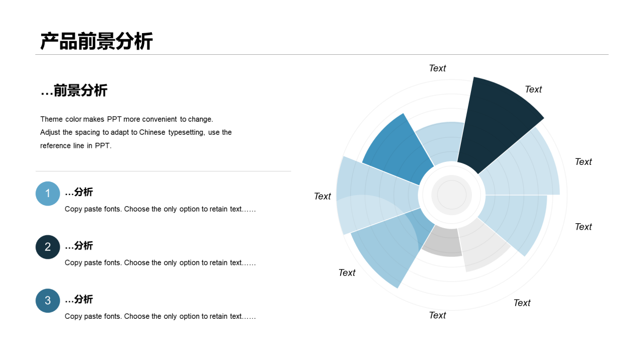644x362 pixels.
Task: Click the Text label at top of chart
Action: coord(437,68)
